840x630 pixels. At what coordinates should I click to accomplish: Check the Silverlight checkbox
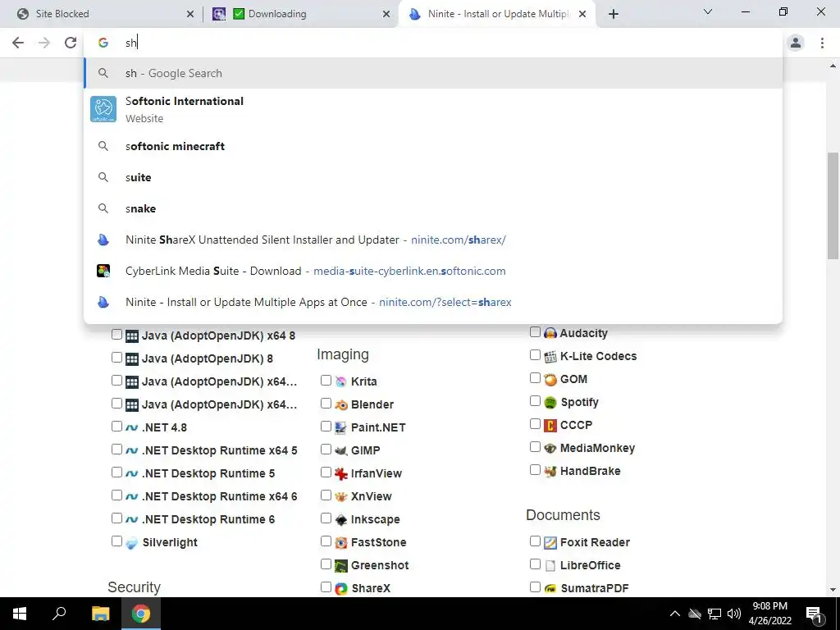pyautogui.click(x=116, y=541)
